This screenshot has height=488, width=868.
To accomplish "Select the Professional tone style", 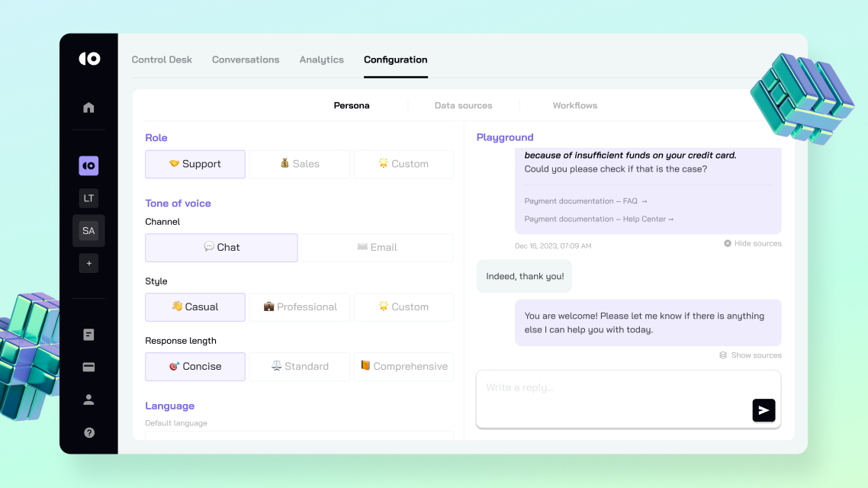I will (299, 307).
